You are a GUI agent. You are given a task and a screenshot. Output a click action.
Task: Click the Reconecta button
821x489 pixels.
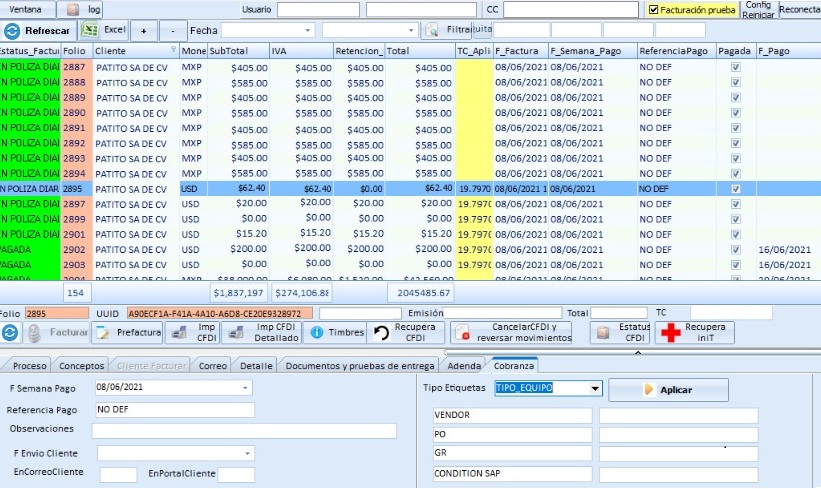(x=800, y=9)
